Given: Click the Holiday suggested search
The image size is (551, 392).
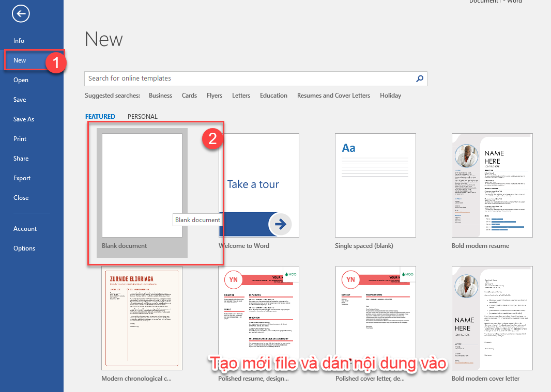Looking at the screenshot, I should [x=390, y=96].
